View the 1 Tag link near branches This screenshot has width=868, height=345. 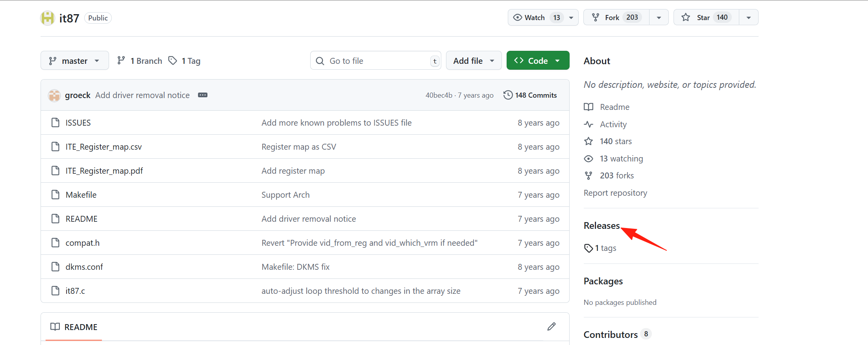click(184, 61)
